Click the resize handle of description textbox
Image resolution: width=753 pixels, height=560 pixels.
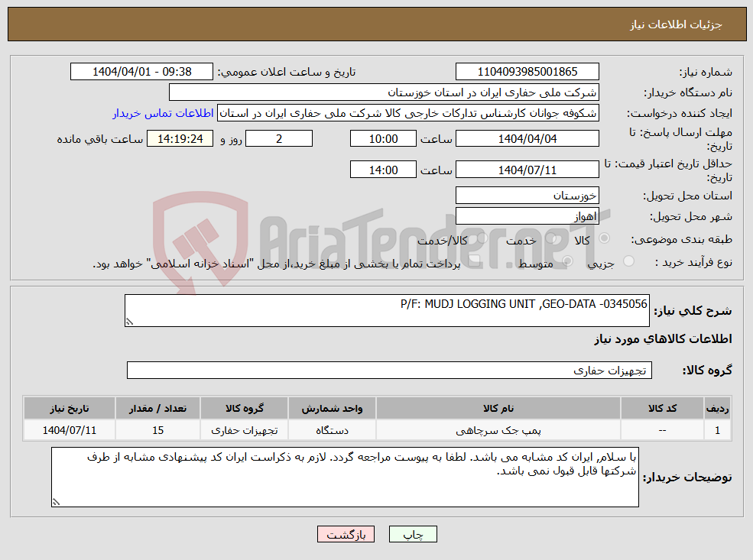click(129, 322)
